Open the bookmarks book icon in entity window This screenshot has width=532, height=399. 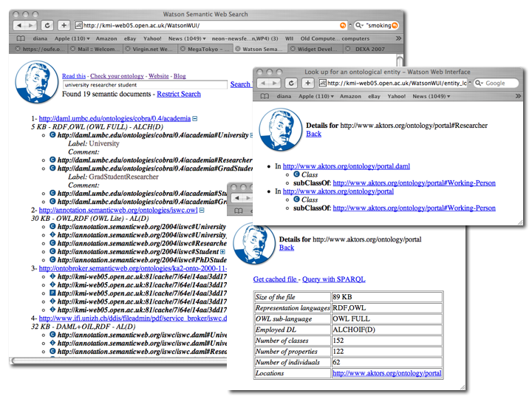pyautogui.click(x=263, y=96)
